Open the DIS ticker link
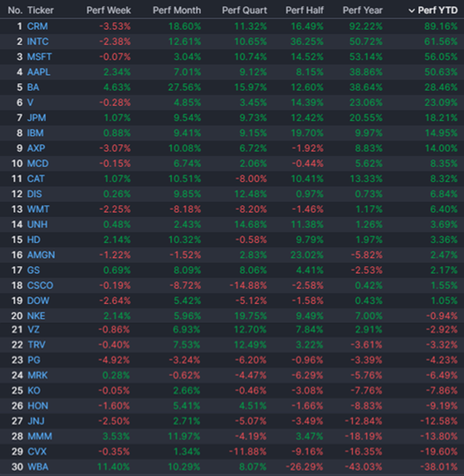Image resolution: width=464 pixels, height=476 pixels. [x=34, y=194]
